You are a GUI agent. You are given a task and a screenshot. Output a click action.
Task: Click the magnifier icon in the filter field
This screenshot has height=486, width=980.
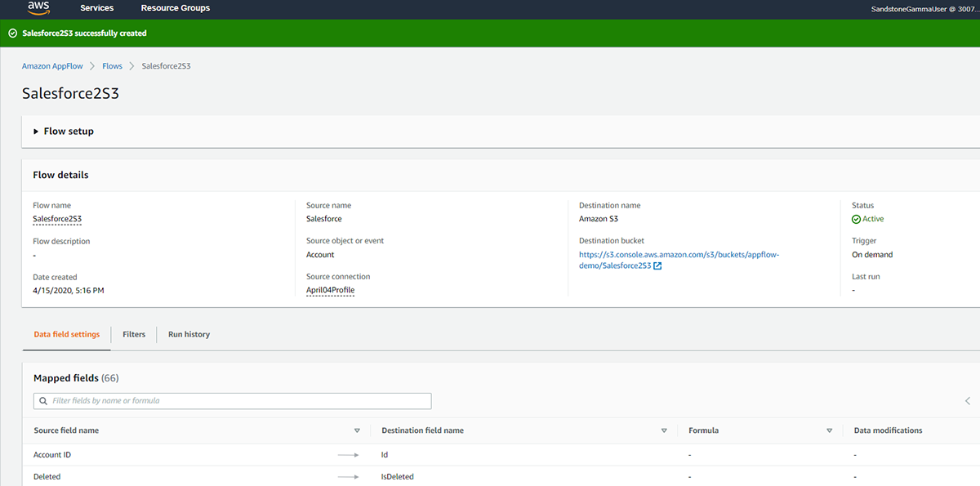coord(44,400)
